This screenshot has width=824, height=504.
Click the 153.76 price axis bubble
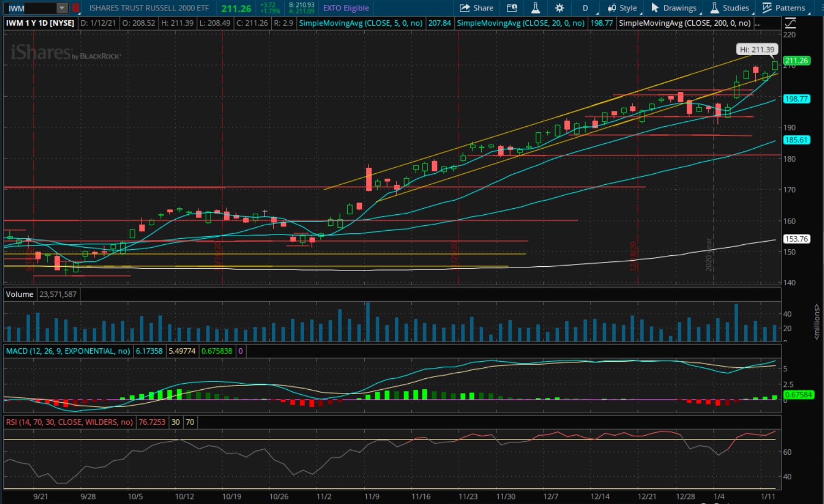[796, 239]
